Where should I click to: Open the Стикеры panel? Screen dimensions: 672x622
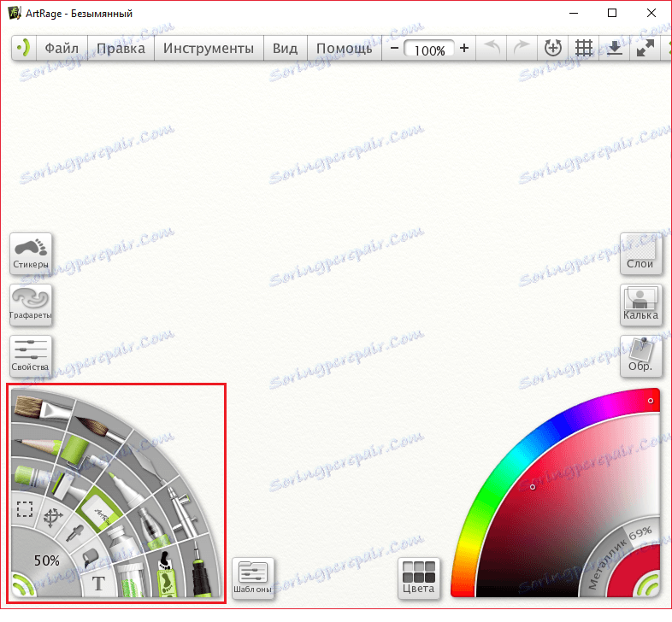click(x=31, y=254)
